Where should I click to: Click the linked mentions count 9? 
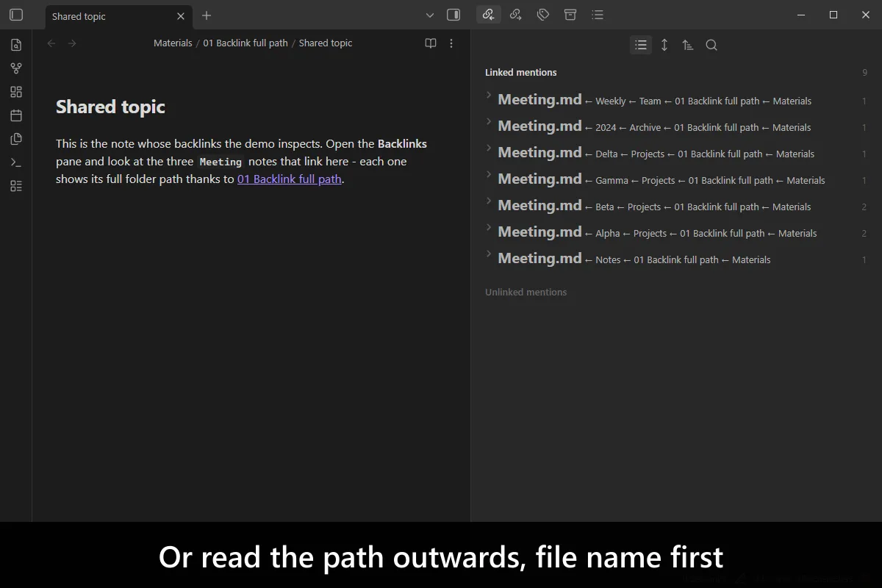(864, 72)
